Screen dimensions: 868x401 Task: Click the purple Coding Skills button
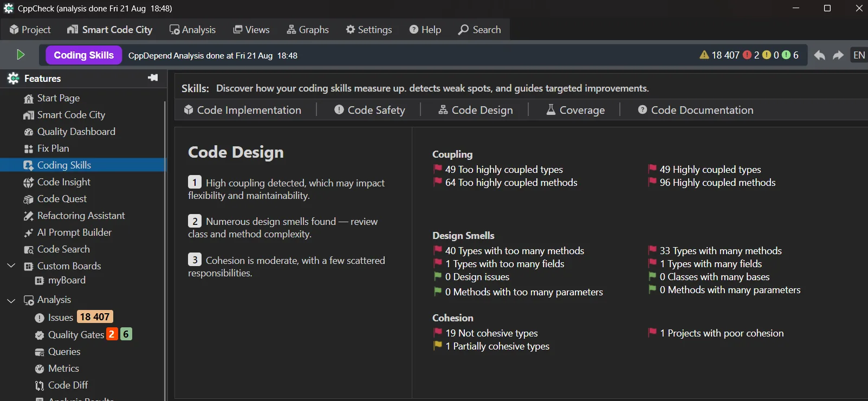coord(84,55)
